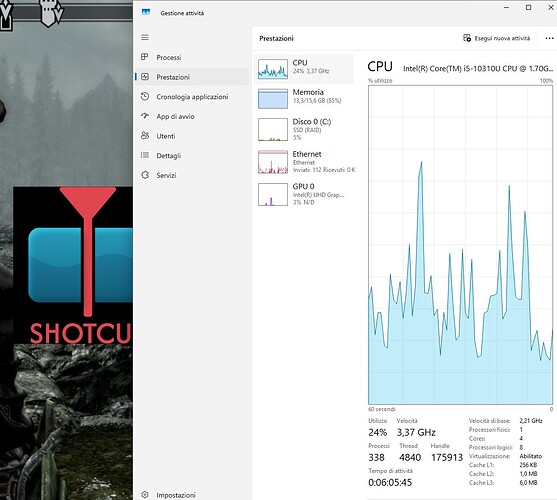Click the Cache L2 1,0 MB value
The width and height of the screenshot is (557, 500).
tap(528, 474)
